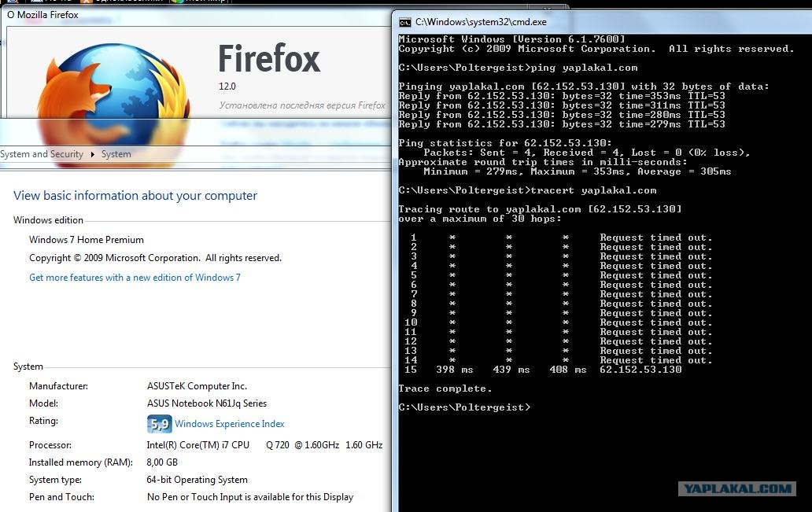Viewport: 812px width, 512px height.
Task: Click the 'System' section header above Manufacturer
Action: click(28, 367)
